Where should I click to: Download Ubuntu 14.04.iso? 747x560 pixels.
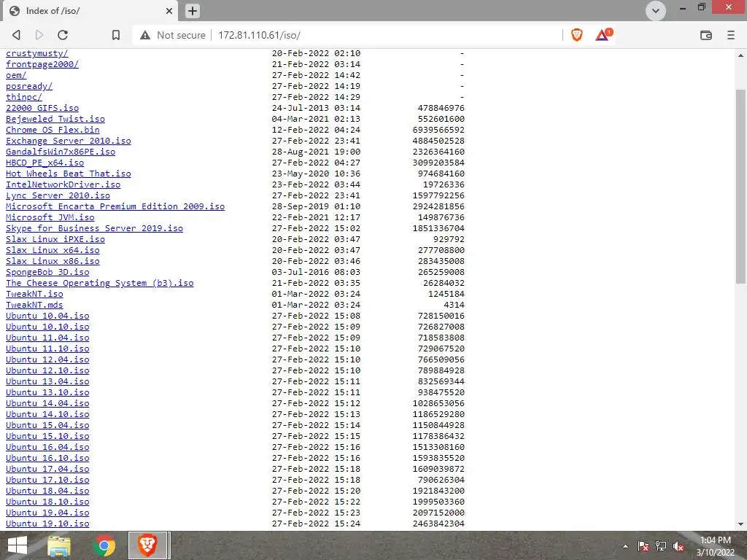[47, 404]
